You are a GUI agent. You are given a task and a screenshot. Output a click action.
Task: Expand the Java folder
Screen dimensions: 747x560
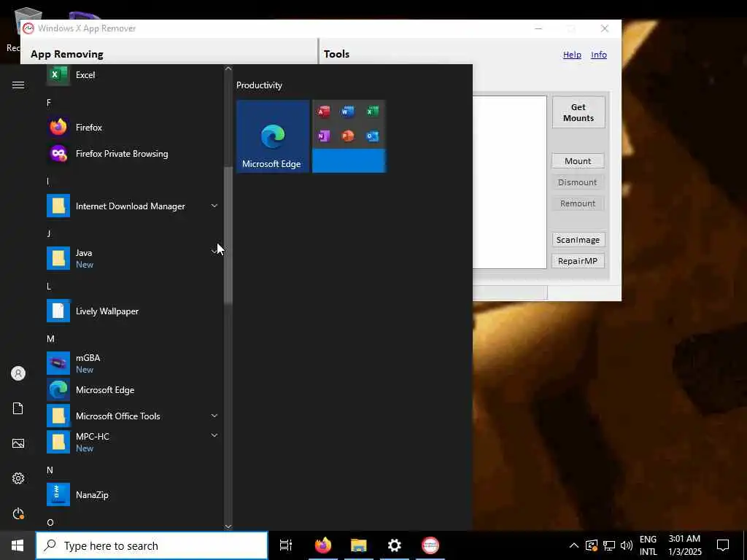click(x=214, y=252)
